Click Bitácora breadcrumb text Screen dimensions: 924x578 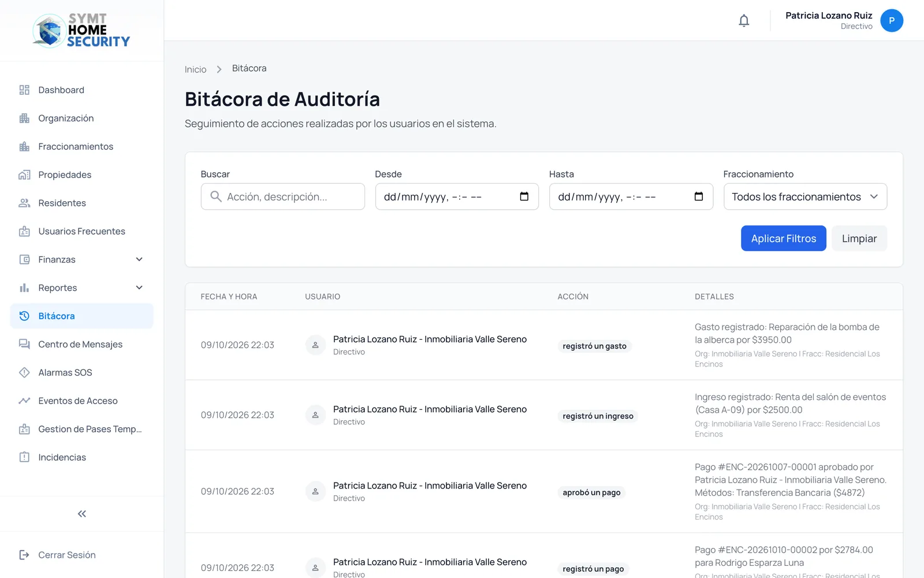click(x=249, y=68)
